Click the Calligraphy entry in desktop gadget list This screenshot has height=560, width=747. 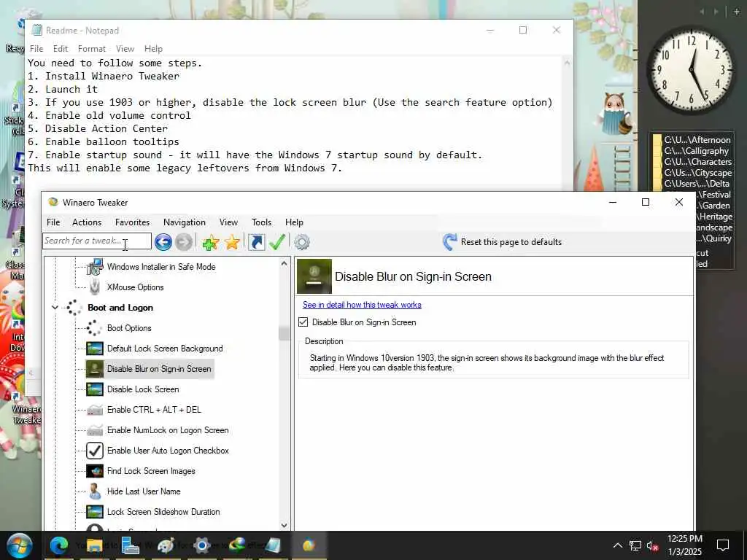[x=697, y=151]
